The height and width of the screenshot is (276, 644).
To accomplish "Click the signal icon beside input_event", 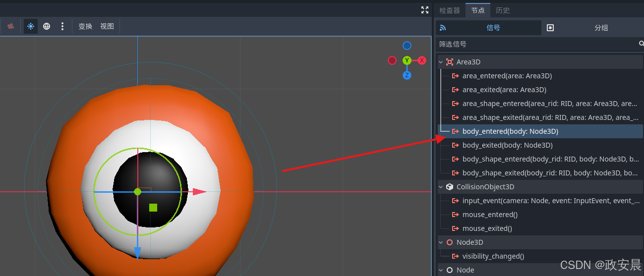I will pos(456,201).
